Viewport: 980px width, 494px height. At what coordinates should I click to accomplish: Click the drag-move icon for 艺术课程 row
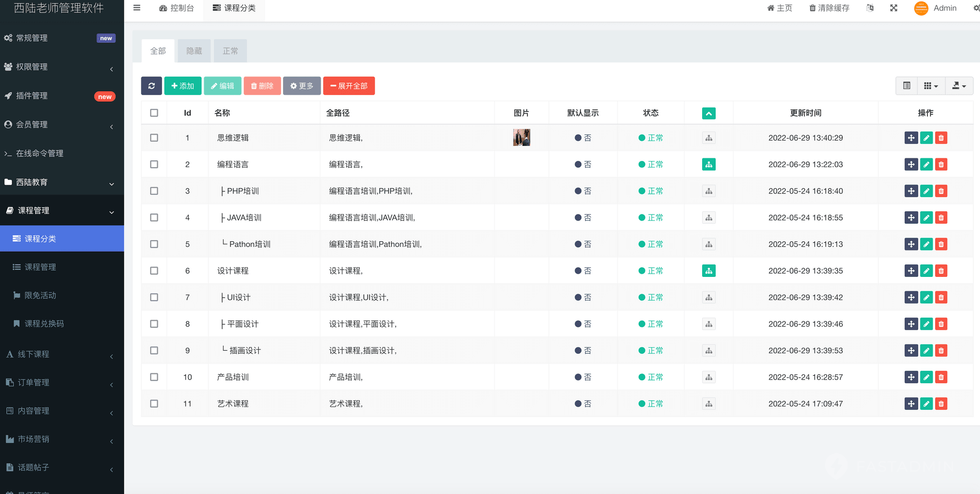[x=911, y=404]
